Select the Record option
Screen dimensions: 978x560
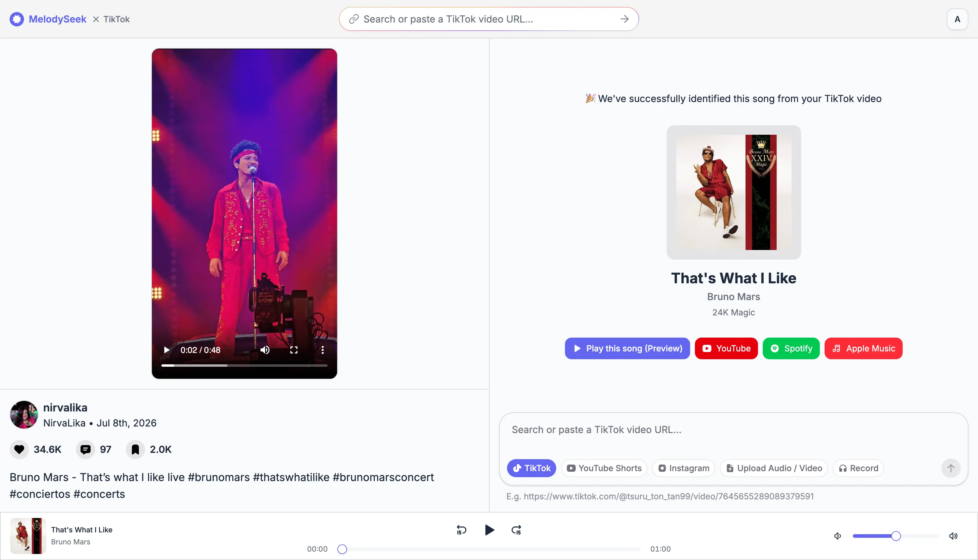859,468
